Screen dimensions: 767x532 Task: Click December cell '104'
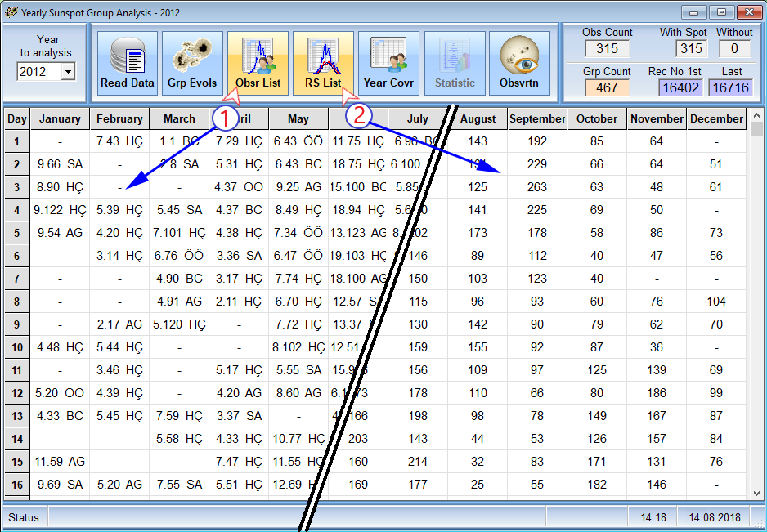click(716, 302)
